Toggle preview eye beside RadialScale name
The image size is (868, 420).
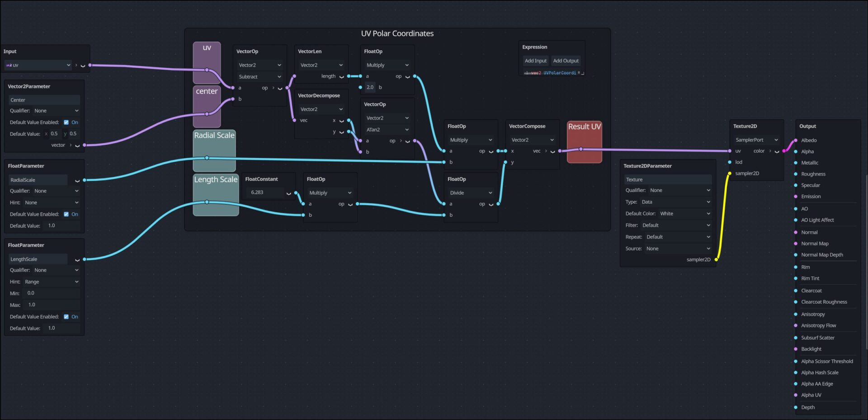[77, 180]
